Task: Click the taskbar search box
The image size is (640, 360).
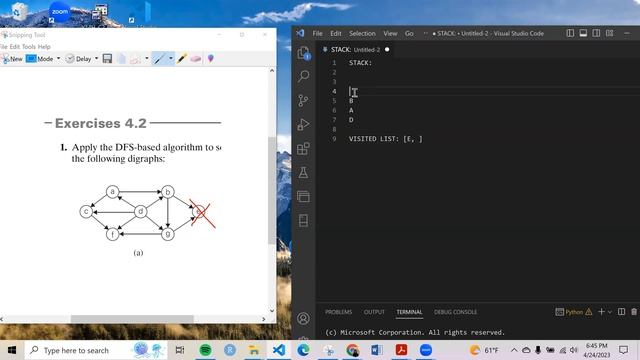Action: pyautogui.click(x=96, y=350)
